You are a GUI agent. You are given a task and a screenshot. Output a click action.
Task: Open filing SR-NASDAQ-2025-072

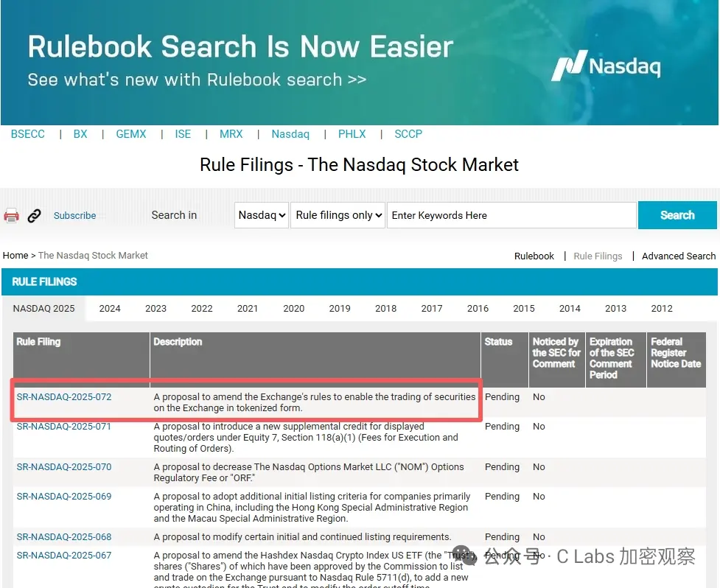(64, 396)
